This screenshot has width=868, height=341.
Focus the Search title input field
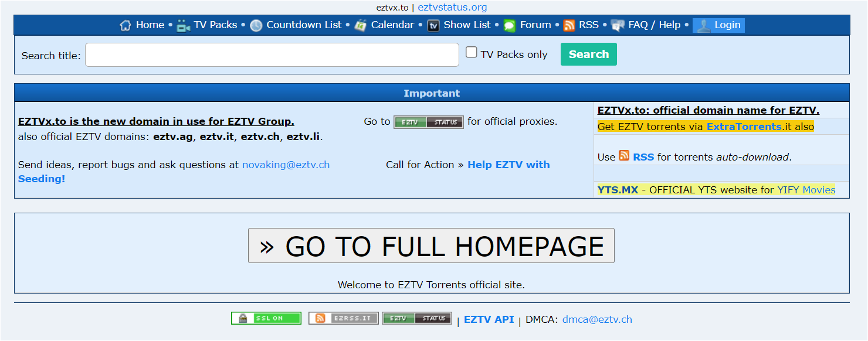point(272,55)
